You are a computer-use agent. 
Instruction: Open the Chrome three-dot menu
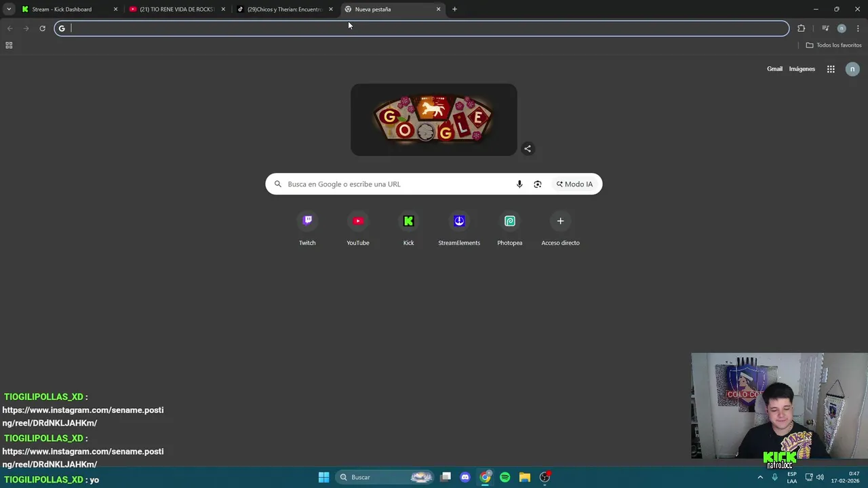859,28
